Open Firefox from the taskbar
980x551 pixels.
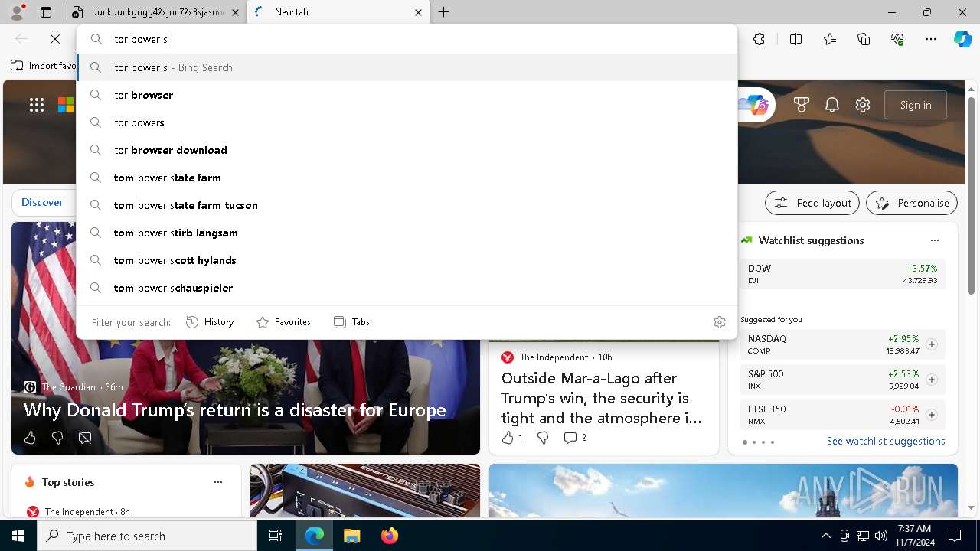click(x=389, y=536)
